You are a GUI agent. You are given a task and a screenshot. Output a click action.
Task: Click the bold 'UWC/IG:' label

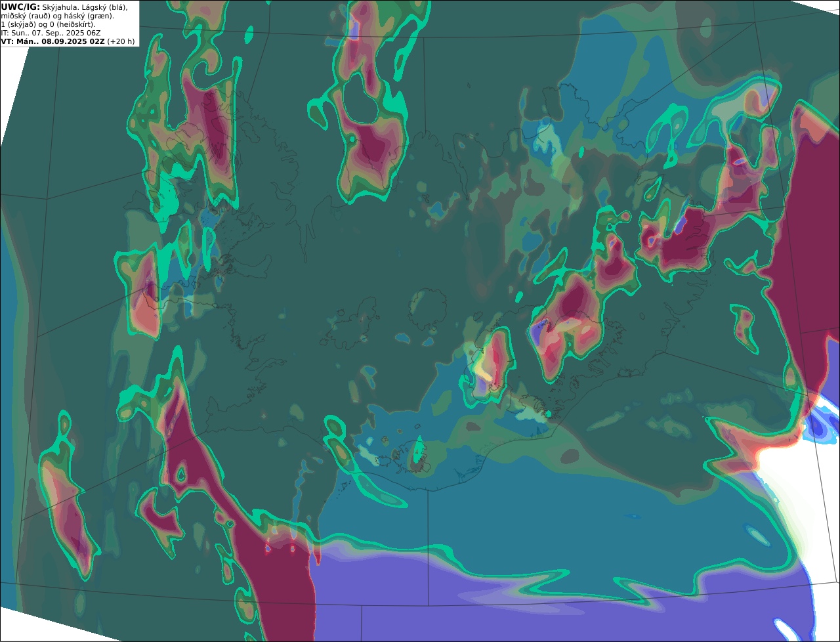click(x=20, y=7)
